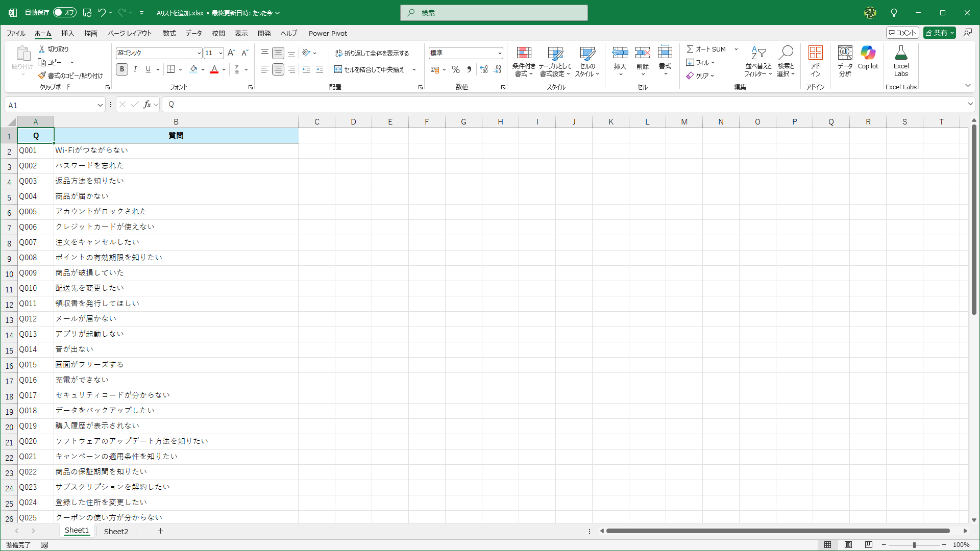Expand the font name dropdown
This screenshot has height=551, width=980.
tap(199, 53)
